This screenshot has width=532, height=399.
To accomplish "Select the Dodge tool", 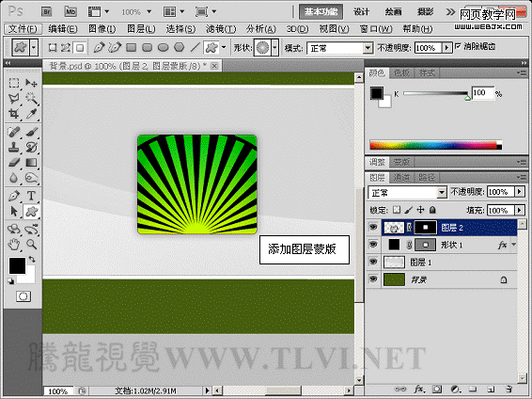I will point(32,178).
